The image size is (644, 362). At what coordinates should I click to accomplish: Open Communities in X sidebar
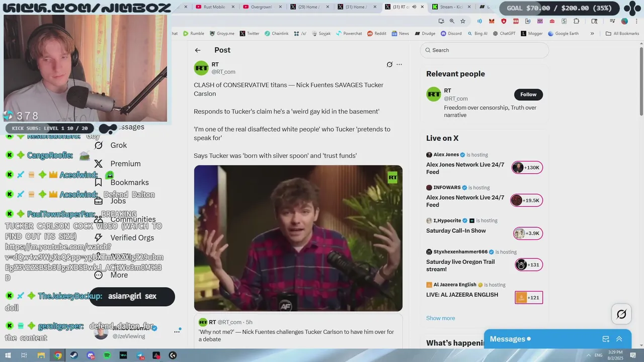coord(125,219)
